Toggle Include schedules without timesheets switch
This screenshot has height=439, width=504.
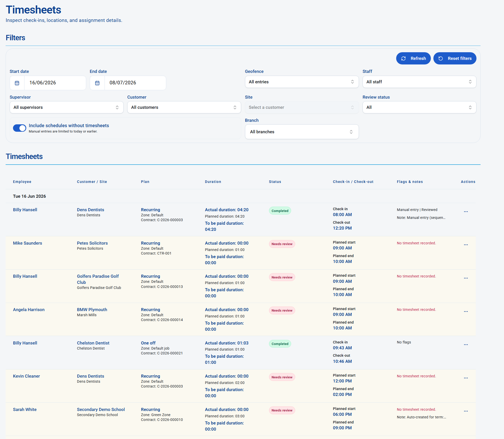[x=20, y=128]
